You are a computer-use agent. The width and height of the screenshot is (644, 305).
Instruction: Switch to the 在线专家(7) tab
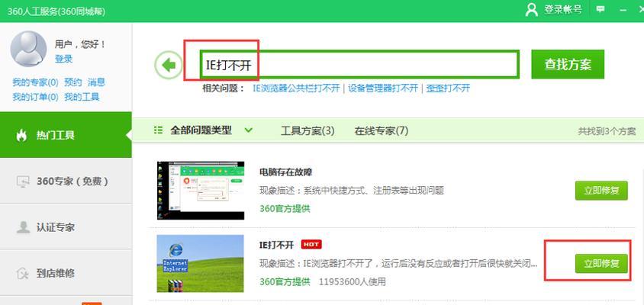tap(382, 131)
